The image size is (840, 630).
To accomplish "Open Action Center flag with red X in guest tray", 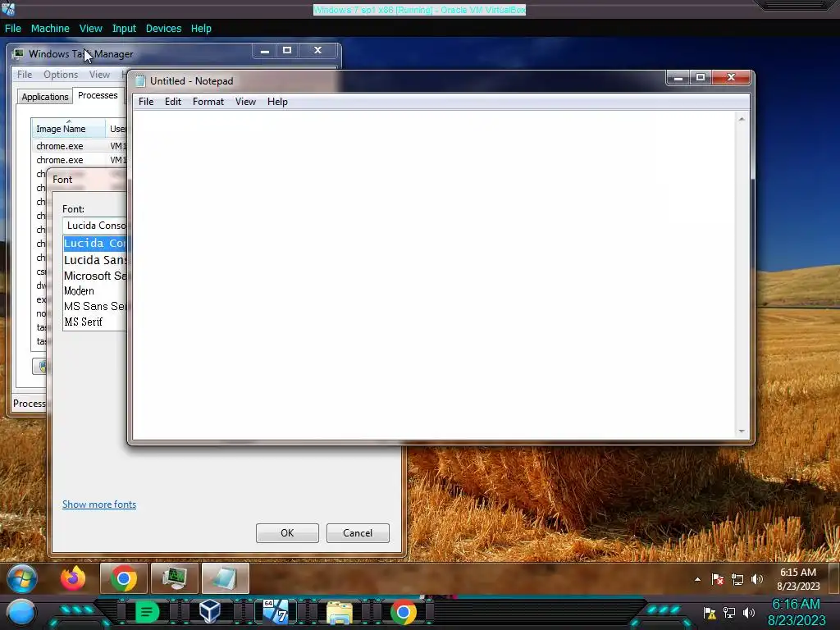I will (x=717, y=579).
